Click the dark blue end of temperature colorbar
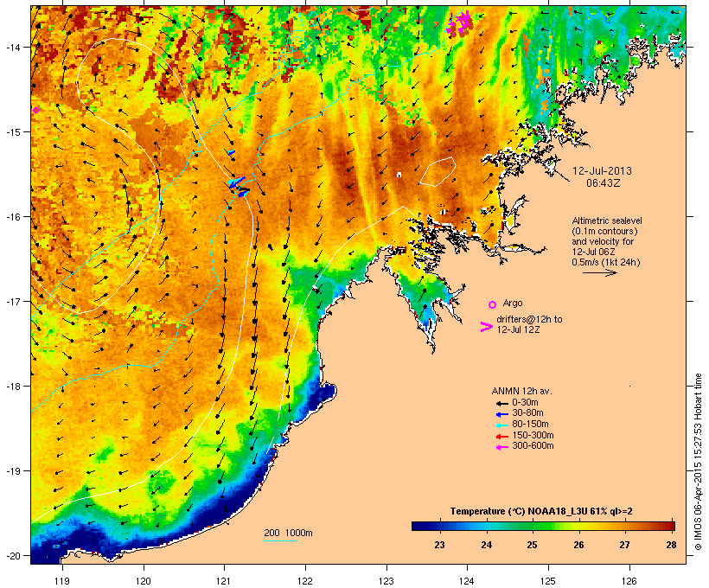 tap(418, 526)
